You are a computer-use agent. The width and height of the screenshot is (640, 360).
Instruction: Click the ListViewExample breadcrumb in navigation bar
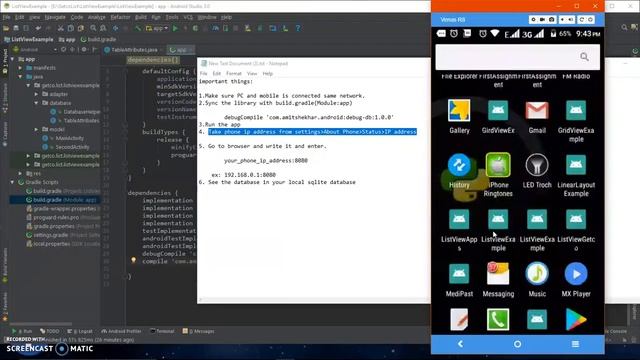coord(29,40)
